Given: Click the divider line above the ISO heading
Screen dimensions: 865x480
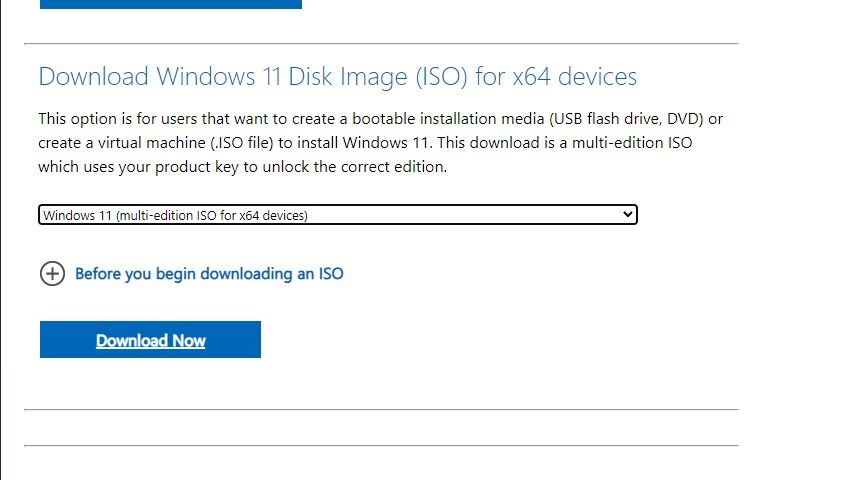Looking at the screenshot, I should point(381,44).
